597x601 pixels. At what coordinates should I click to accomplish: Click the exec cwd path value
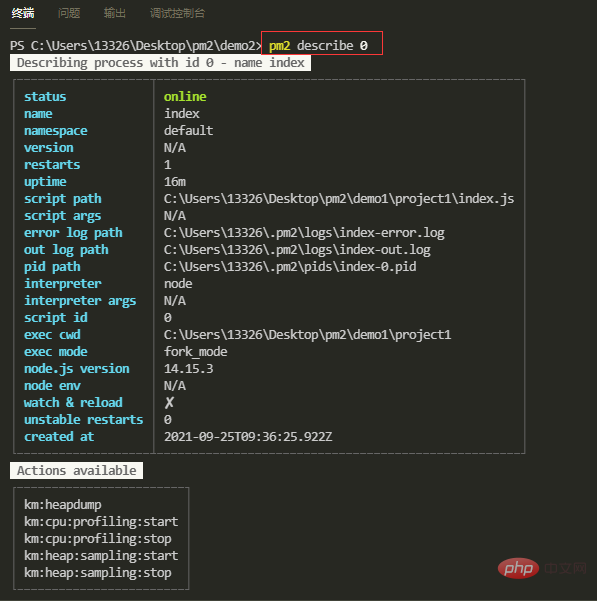307,335
